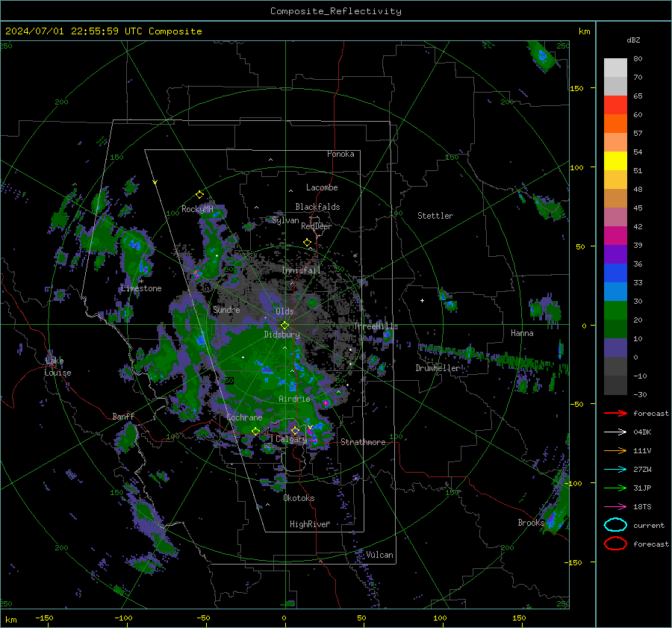The height and width of the screenshot is (628, 672).
Task: Click the Vulcan city label
Action: click(x=379, y=555)
